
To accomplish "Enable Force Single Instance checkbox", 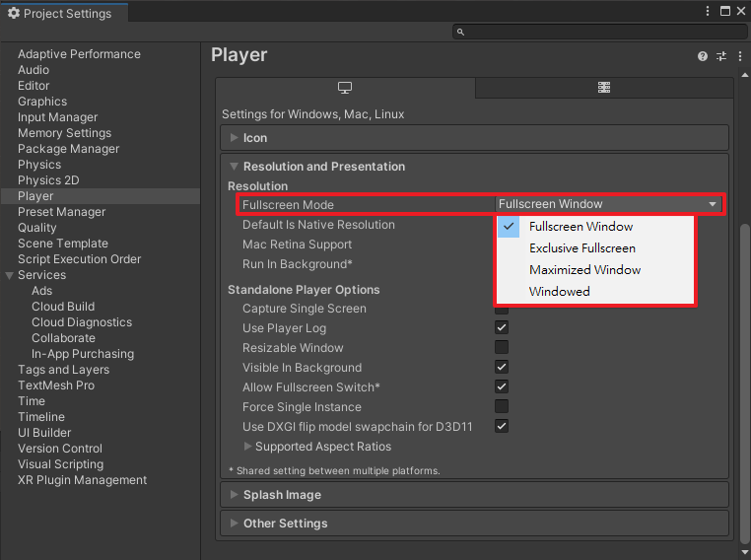I will click(502, 406).
